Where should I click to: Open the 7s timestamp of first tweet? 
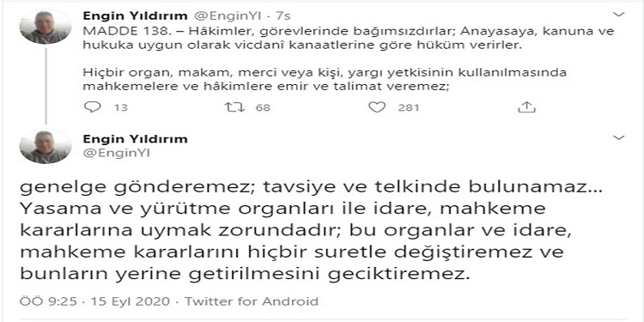pyautogui.click(x=283, y=16)
